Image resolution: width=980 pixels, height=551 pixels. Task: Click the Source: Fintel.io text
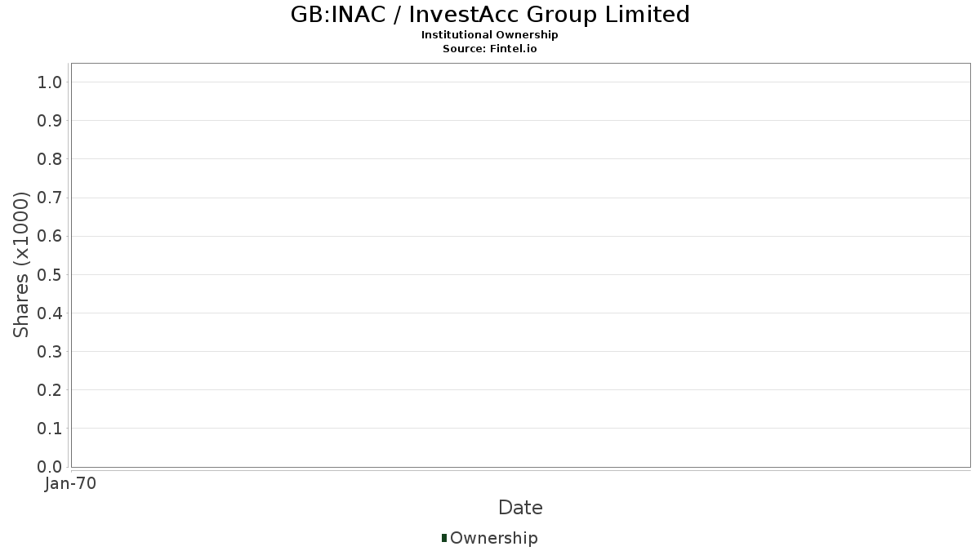[490, 49]
